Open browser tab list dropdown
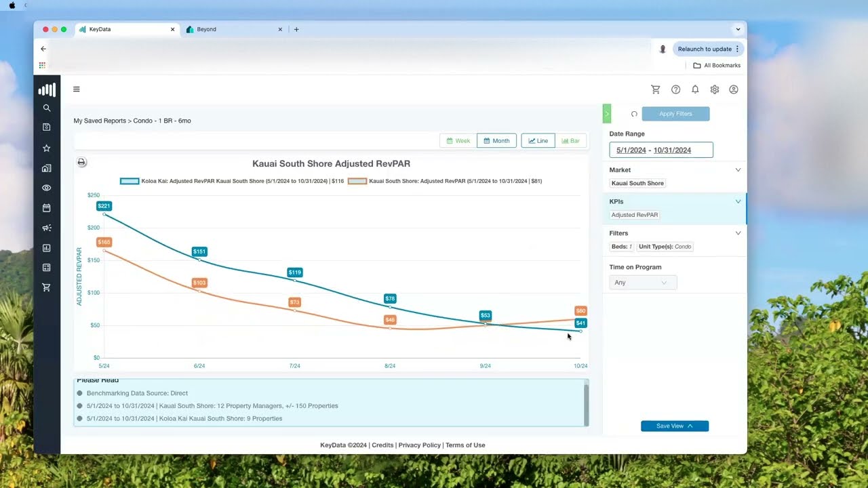868x488 pixels. [x=738, y=29]
